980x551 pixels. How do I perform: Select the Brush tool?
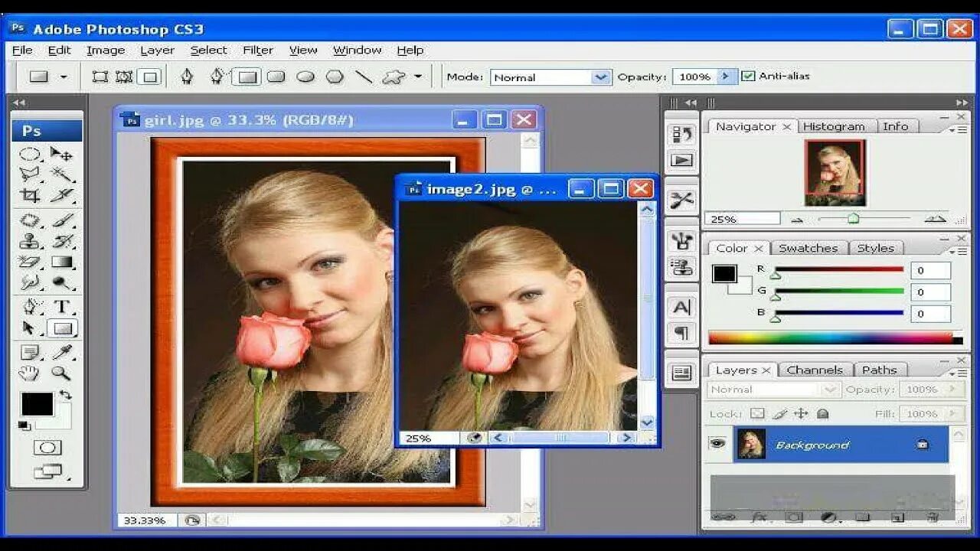pyautogui.click(x=62, y=221)
